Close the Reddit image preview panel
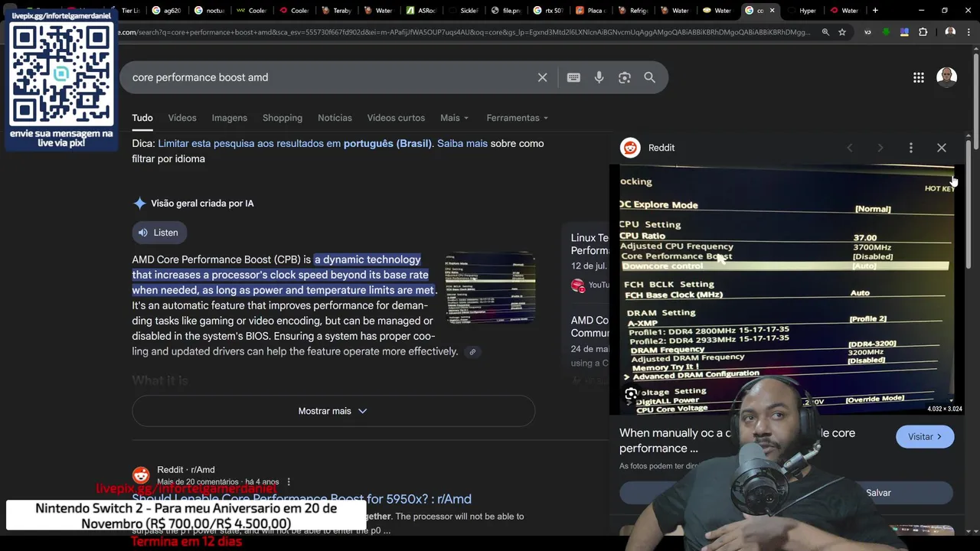This screenshot has width=980, height=551. click(x=942, y=148)
